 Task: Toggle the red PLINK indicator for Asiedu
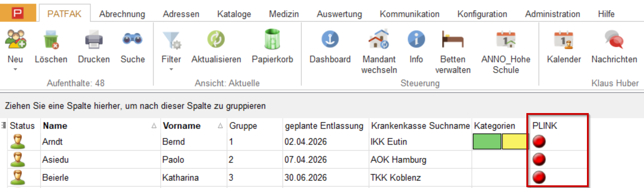539,159
